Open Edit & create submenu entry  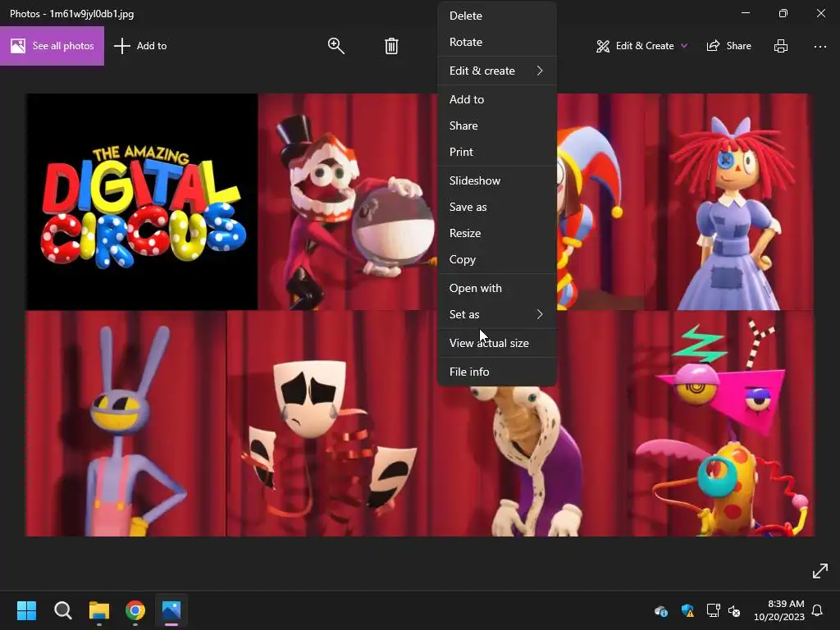pyautogui.click(x=496, y=71)
